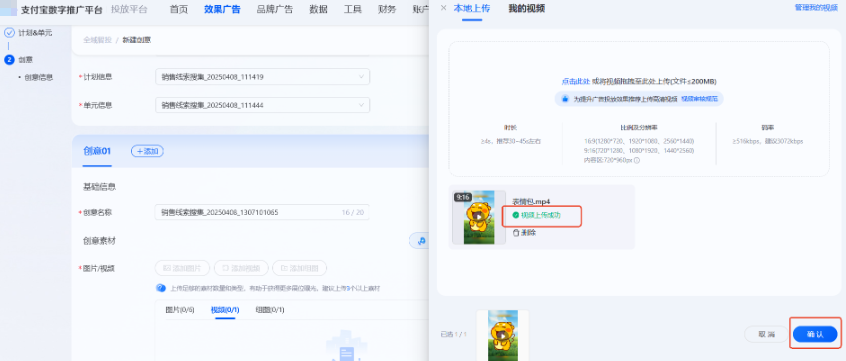Play the 表情包.mp4 video thumbnail
This screenshot has height=361, width=846.
click(479, 217)
